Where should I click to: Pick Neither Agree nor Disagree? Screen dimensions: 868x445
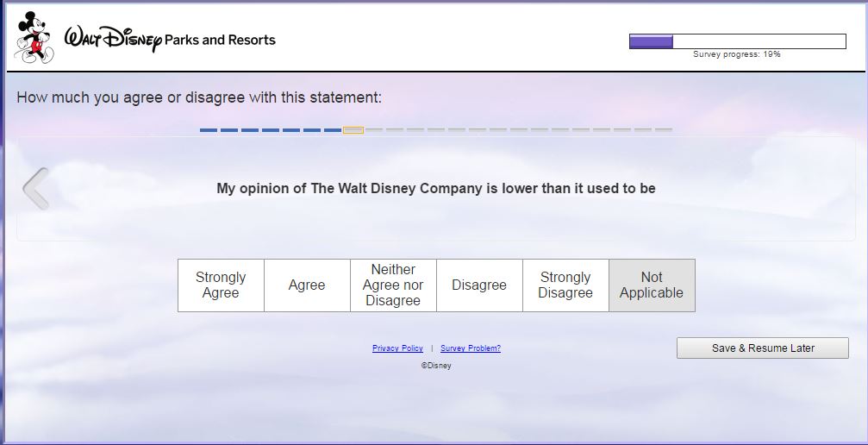(x=393, y=285)
